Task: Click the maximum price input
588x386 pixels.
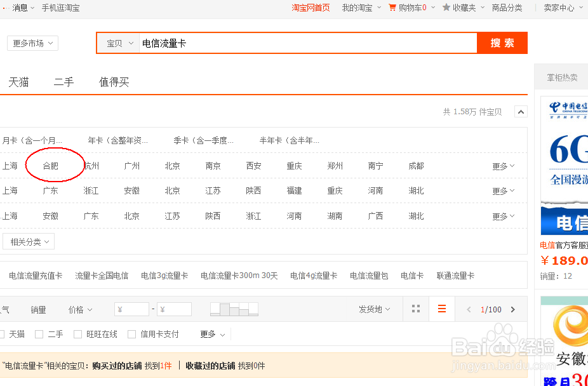Action: pyautogui.click(x=174, y=310)
